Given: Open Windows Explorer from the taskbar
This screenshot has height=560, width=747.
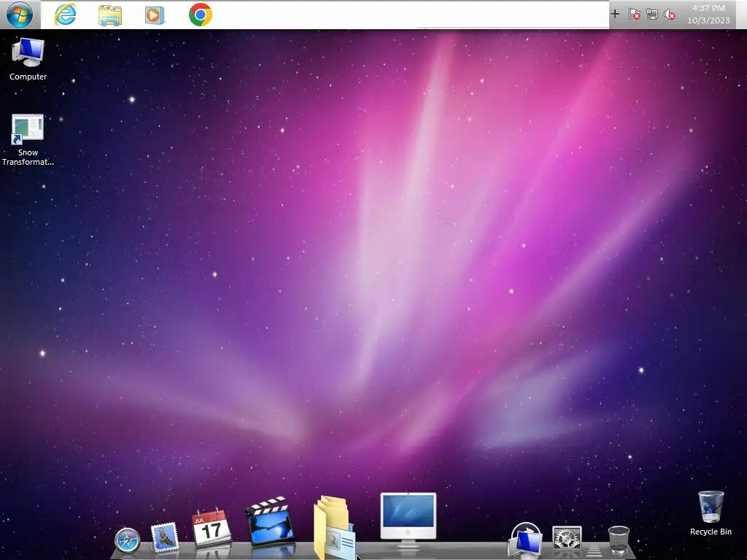Looking at the screenshot, I should 110,15.
